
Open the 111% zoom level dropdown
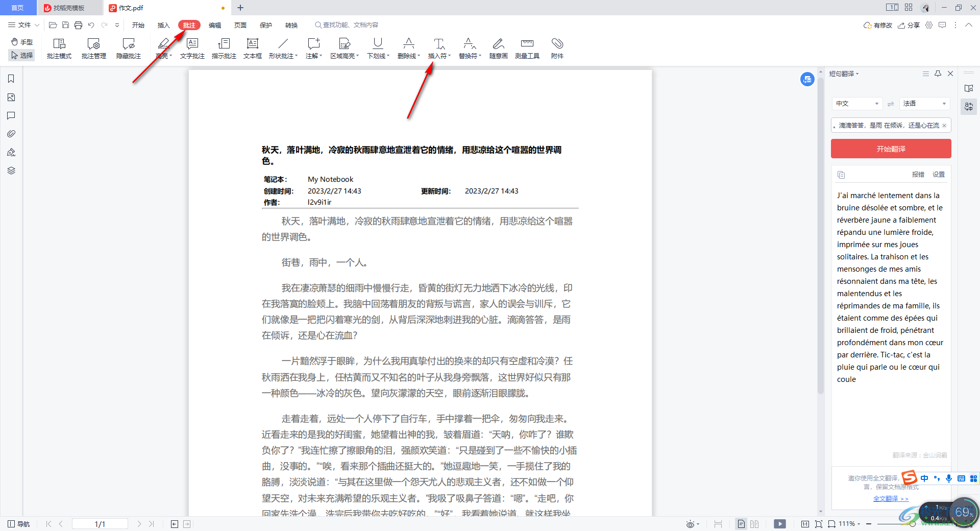[850, 524]
